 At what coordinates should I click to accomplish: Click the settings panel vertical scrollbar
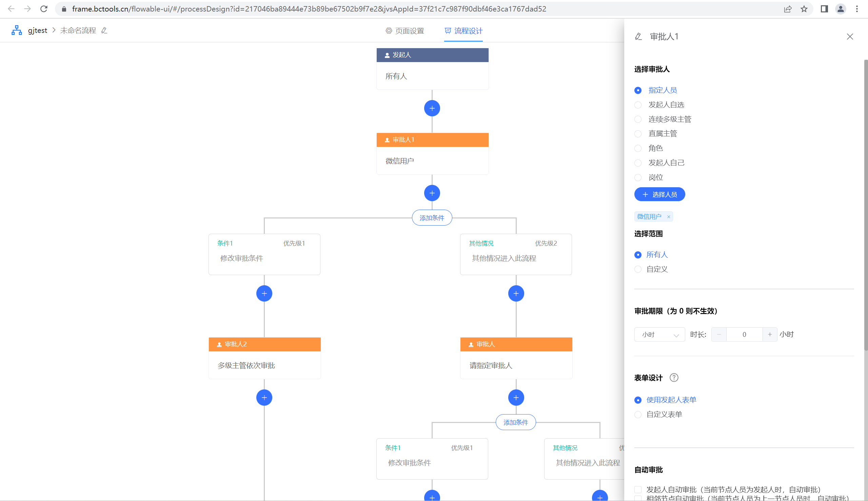(866, 205)
